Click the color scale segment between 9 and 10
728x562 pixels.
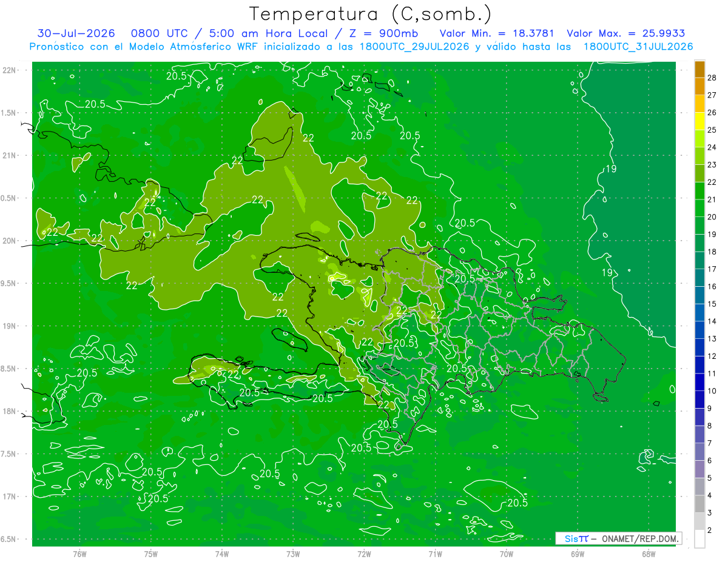pos(699,400)
